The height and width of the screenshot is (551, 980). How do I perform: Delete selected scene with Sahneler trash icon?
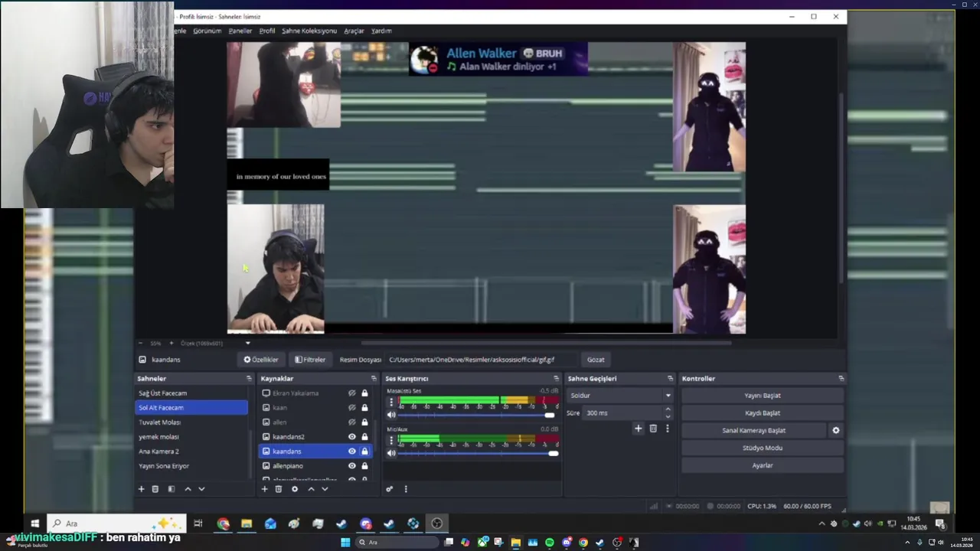(155, 489)
